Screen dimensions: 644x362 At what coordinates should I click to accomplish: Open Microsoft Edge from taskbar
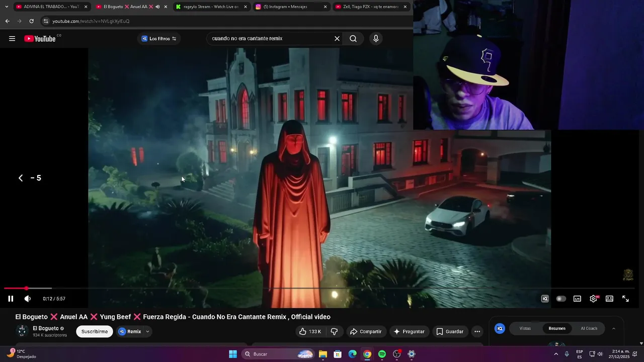coord(353,354)
